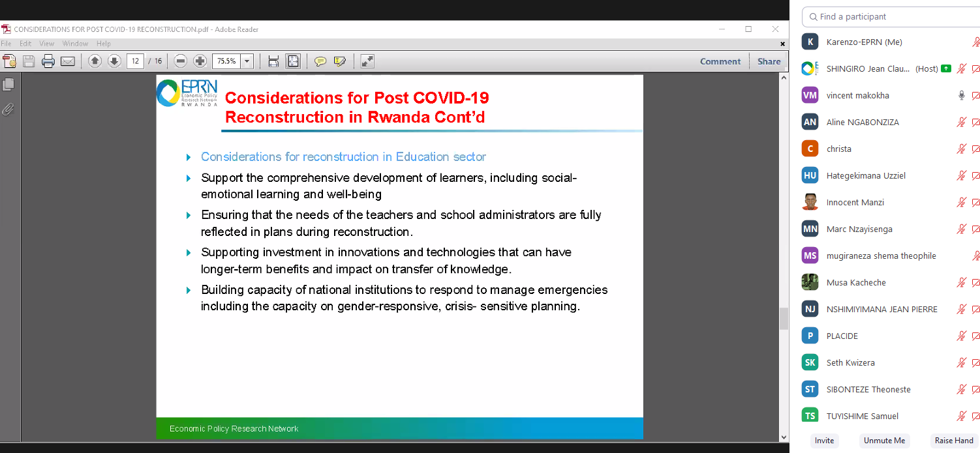The image size is (980, 453).
Task: Click the Save file floppy icon
Action: pyautogui.click(x=29, y=61)
